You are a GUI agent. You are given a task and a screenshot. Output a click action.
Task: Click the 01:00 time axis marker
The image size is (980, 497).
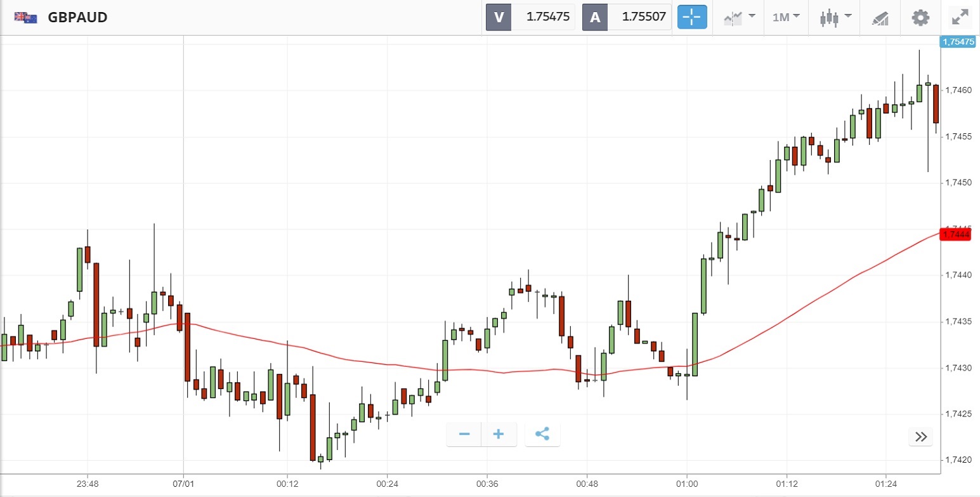pyautogui.click(x=687, y=484)
